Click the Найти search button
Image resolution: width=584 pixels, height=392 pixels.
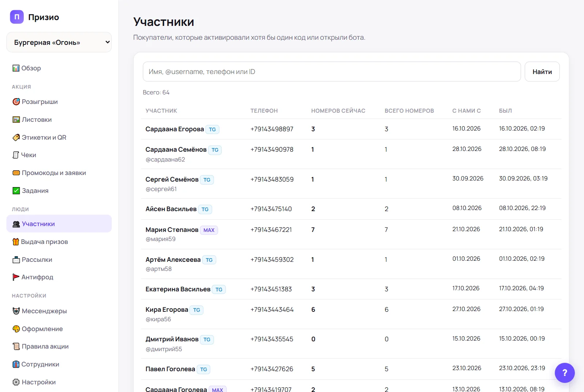pos(542,72)
